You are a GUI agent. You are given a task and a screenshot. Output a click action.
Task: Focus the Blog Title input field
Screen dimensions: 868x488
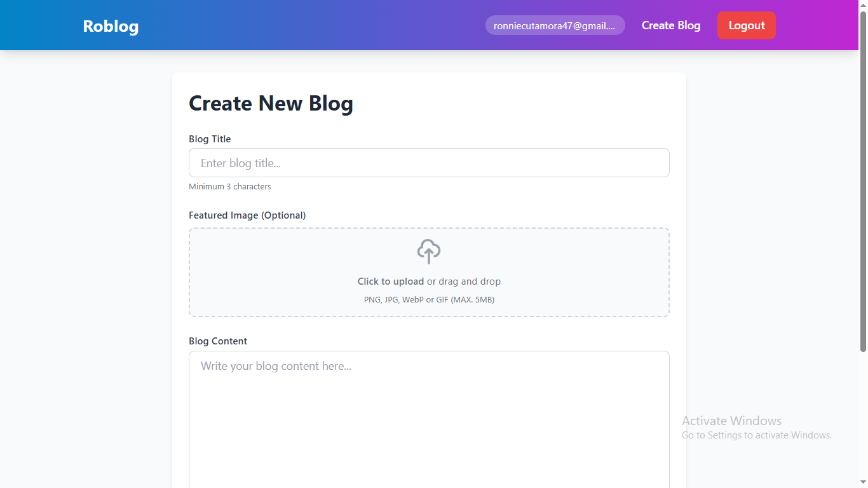tap(429, 163)
